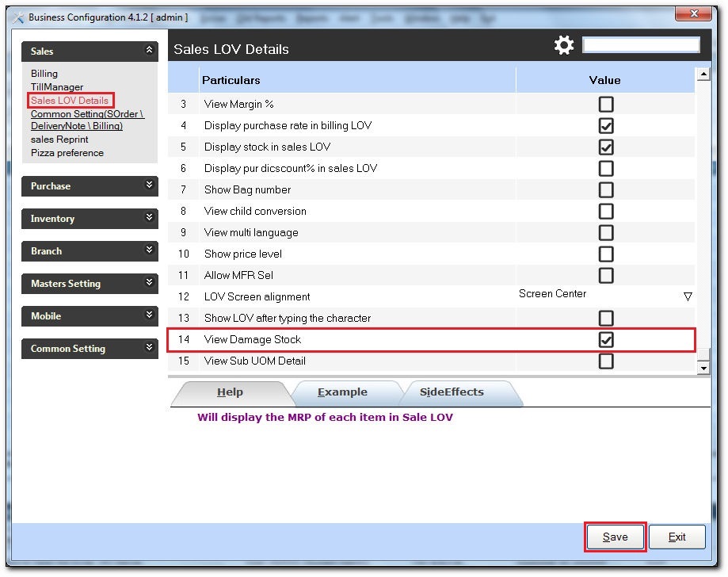Expand the Common Setting section

(149, 347)
